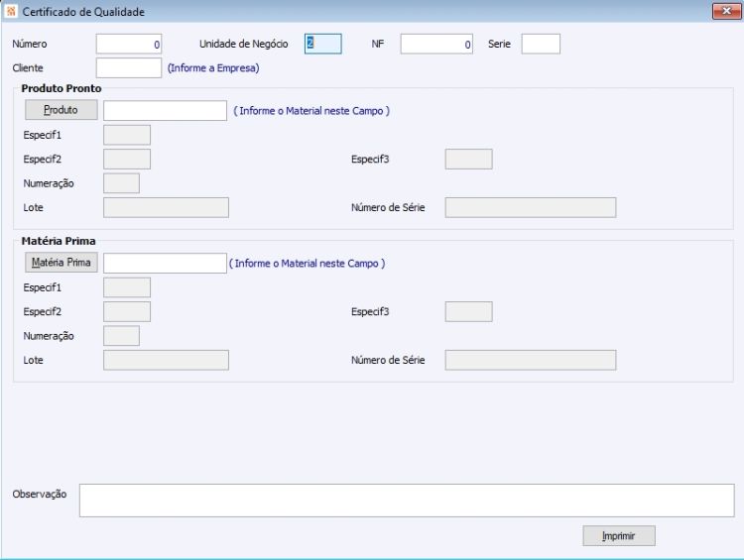The height and width of the screenshot is (560, 744).
Task: Click the 'Produto Pronto' group heading
Action: [x=62, y=88]
